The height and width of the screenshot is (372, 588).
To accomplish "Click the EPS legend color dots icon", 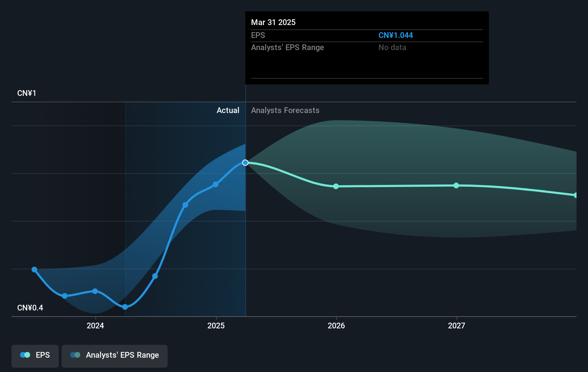I will [x=25, y=355].
